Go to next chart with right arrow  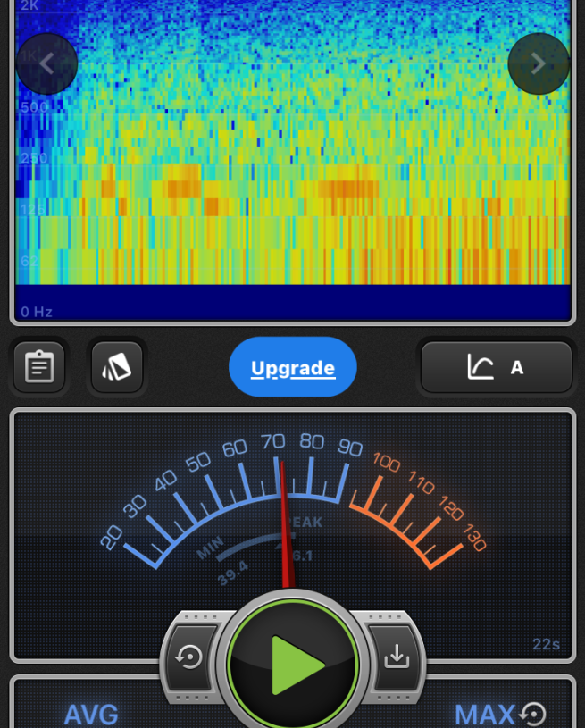pyautogui.click(x=539, y=63)
